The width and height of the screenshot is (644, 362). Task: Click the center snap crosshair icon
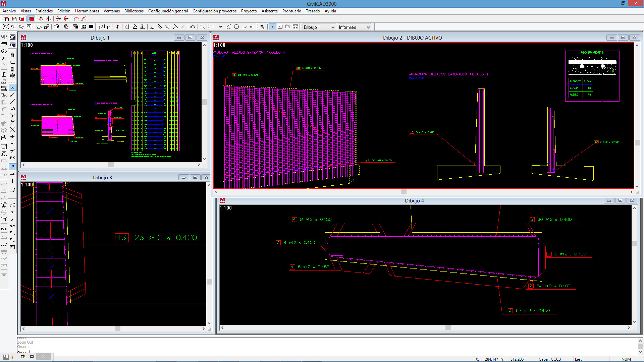pos(12,137)
